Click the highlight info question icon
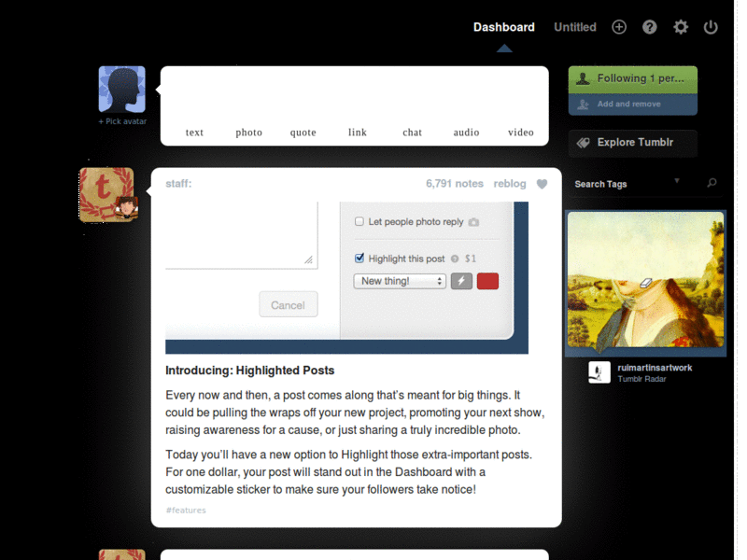The image size is (747, 560). coord(455,259)
